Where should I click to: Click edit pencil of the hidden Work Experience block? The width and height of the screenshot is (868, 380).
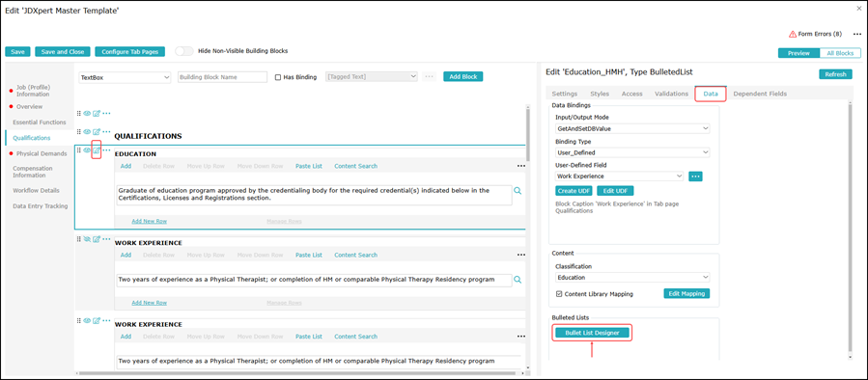(97, 239)
